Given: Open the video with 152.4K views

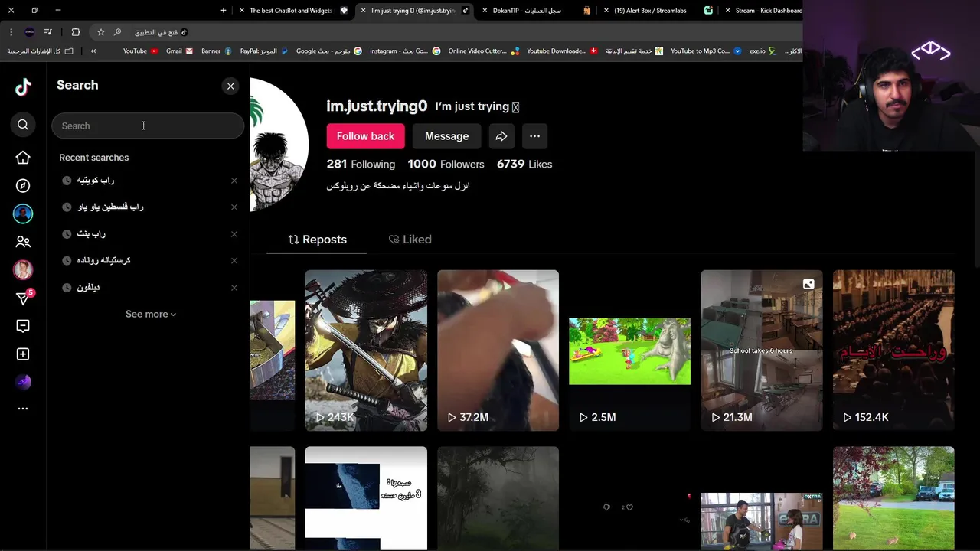Looking at the screenshot, I should coord(893,350).
